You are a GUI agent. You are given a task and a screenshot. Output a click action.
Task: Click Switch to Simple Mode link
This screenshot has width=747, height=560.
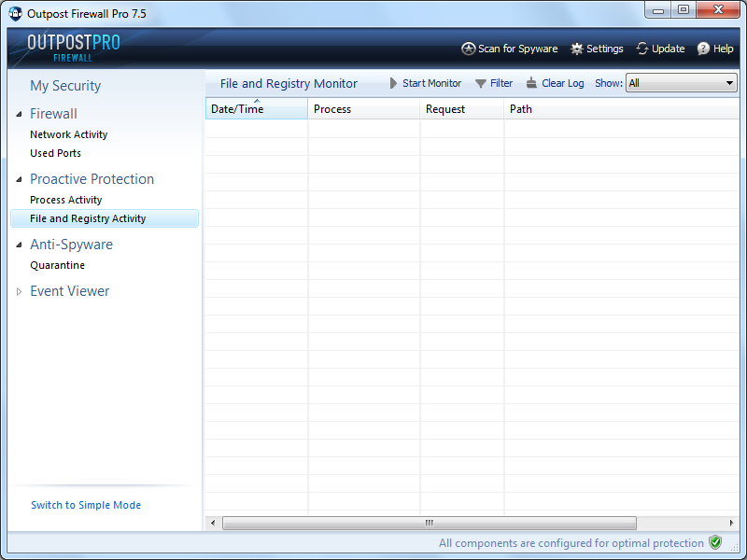tap(86, 505)
